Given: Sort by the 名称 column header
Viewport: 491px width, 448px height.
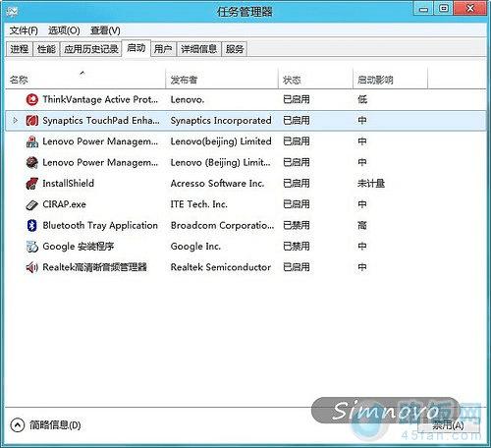Looking at the screenshot, I should coord(85,80).
